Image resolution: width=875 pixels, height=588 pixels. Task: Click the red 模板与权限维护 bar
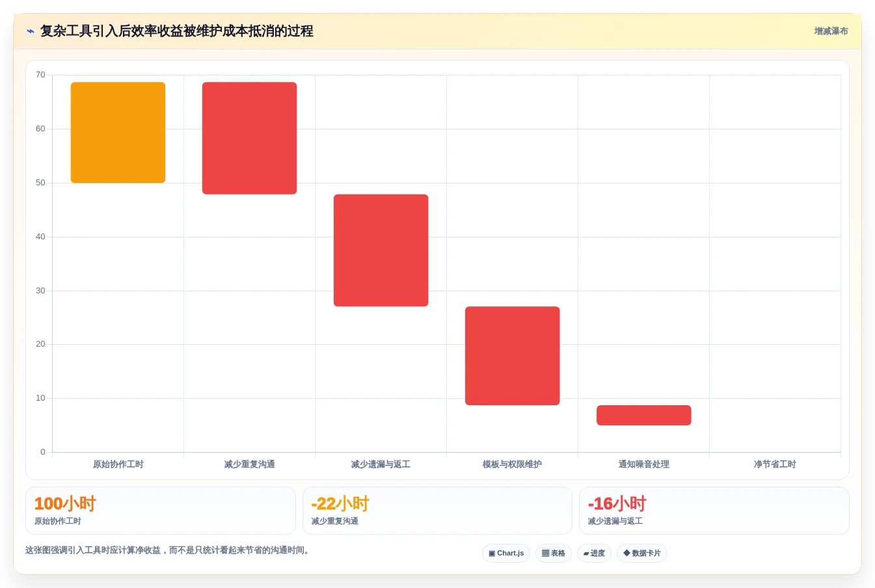pyautogui.click(x=512, y=356)
